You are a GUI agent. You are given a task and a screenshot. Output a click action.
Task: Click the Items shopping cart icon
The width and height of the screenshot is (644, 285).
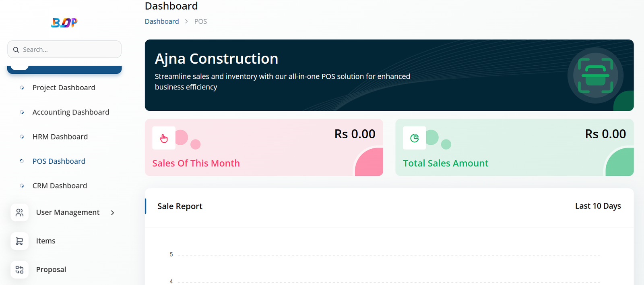pos(19,241)
